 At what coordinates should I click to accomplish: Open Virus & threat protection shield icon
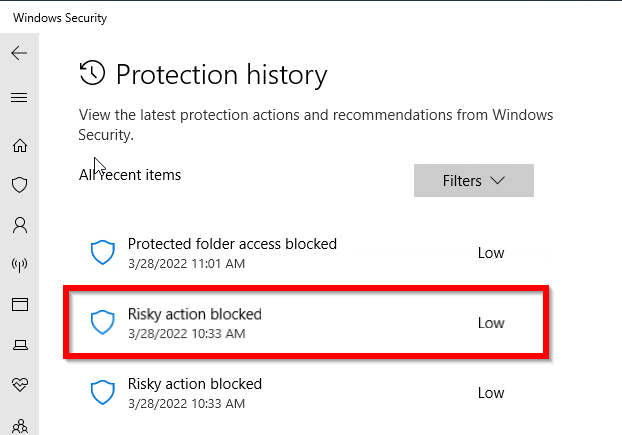19,185
